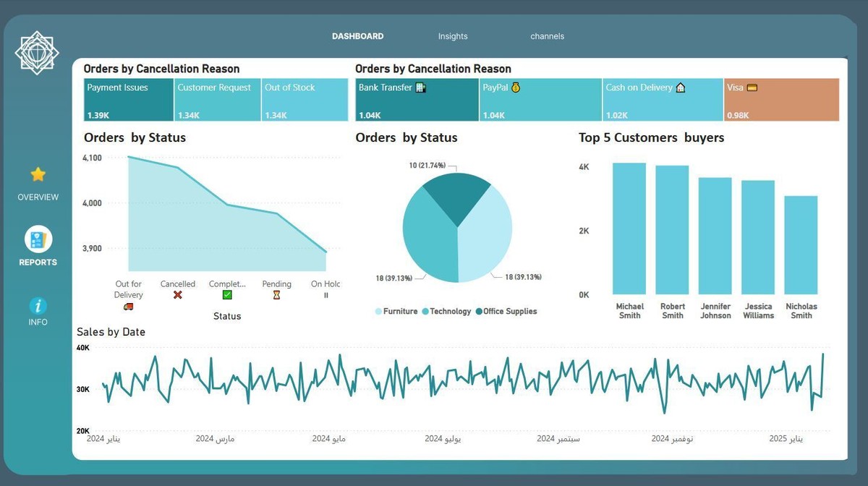Toggle the Office Supplies legend entry

(x=509, y=312)
